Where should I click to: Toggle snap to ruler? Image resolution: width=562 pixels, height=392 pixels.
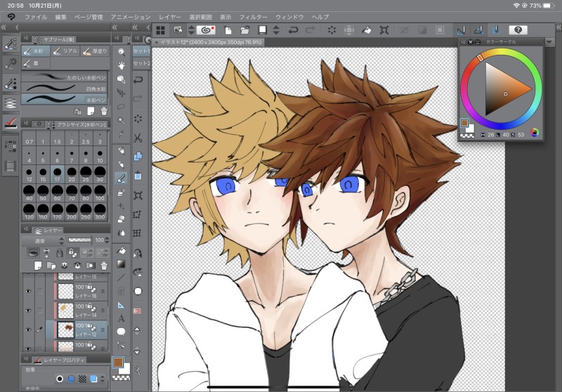click(461, 30)
